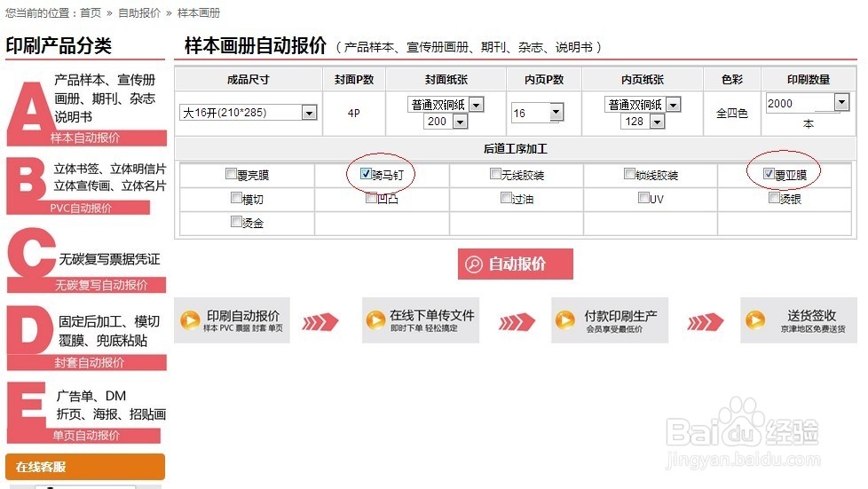
Task: Click the 4P cover pages value
Action: pos(354,113)
